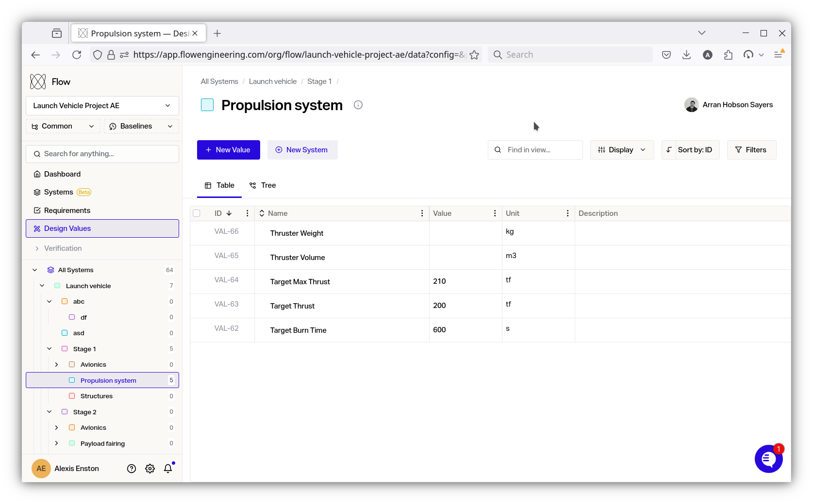
Task: Switch to the Tree view tab
Action: 263,185
